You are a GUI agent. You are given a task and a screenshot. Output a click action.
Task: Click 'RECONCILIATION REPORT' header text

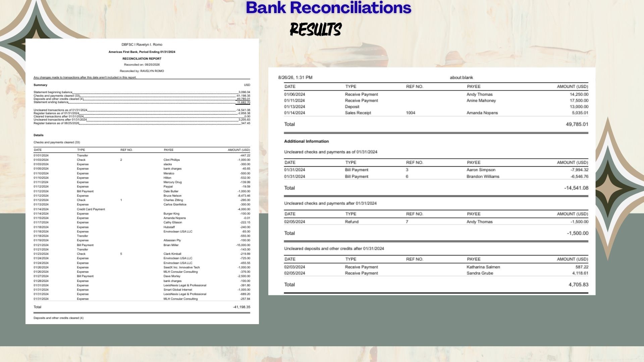(x=142, y=59)
